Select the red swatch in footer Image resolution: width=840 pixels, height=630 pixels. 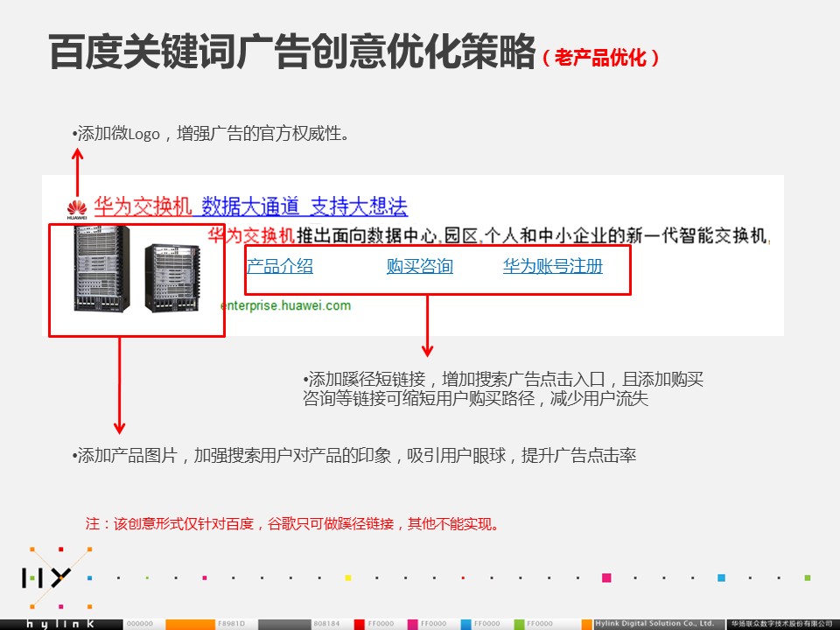pyautogui.click(x=359, y=624)
